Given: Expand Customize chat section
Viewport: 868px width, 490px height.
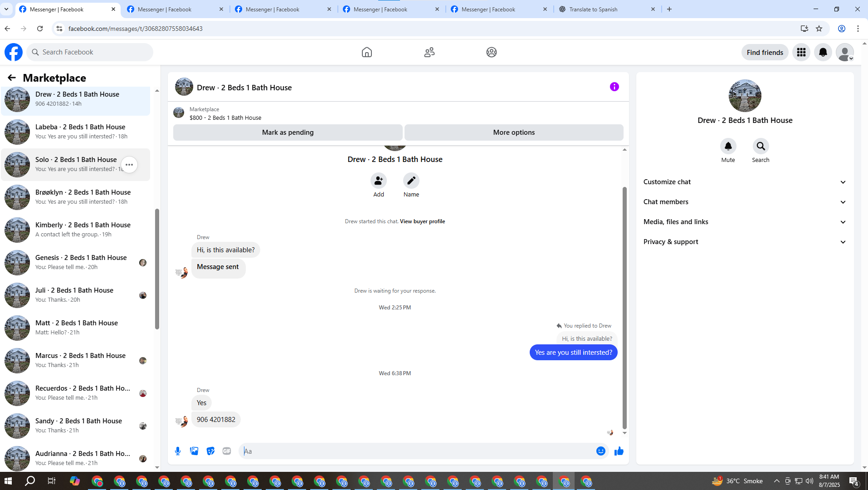Looking at the screenshot, I should 745,182.
